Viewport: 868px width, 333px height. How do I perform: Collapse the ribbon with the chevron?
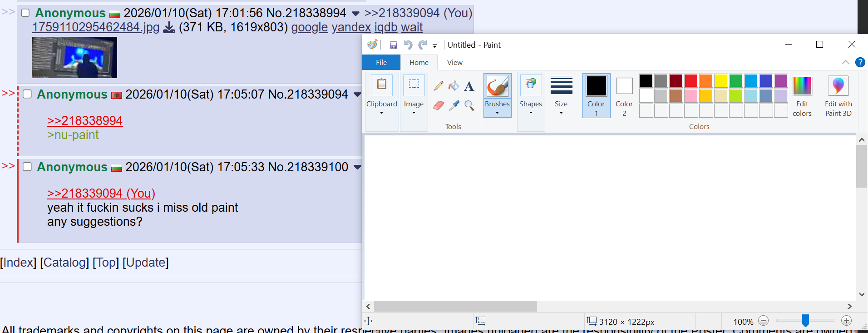(845, 62)
